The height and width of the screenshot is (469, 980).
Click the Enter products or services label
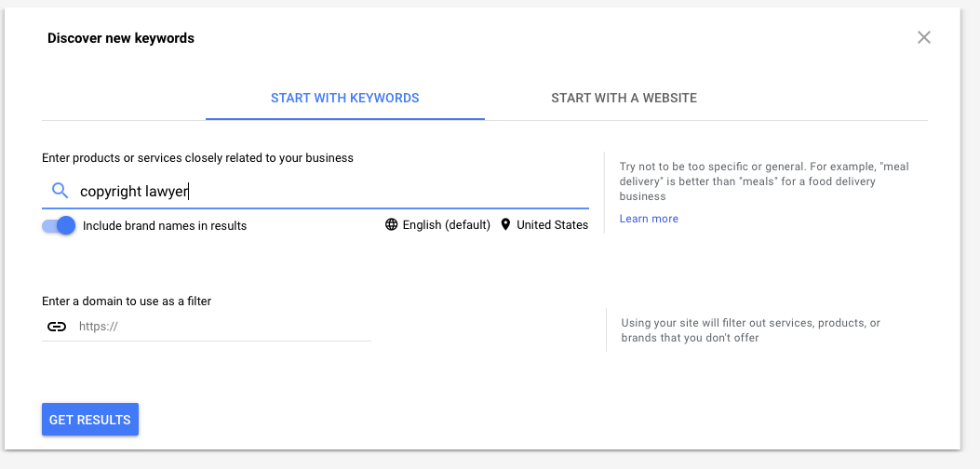point(197,157)
